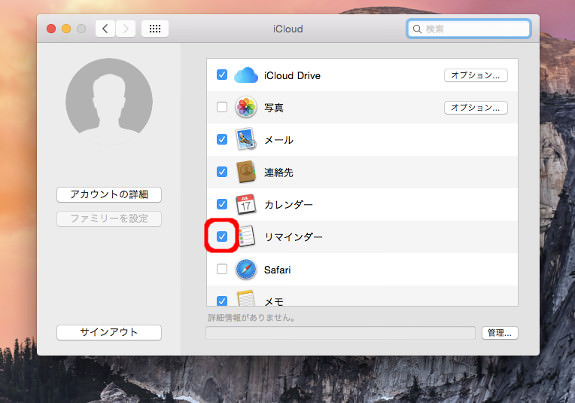This screenshot has height=403, width=575.
Task: Click the iCloud storage usage bar
Action: point(340,333)
